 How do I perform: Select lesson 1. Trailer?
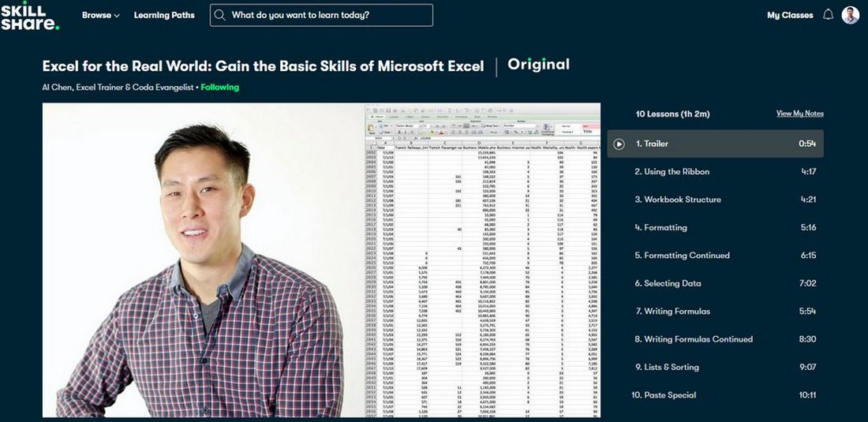[x=715, y=144]
